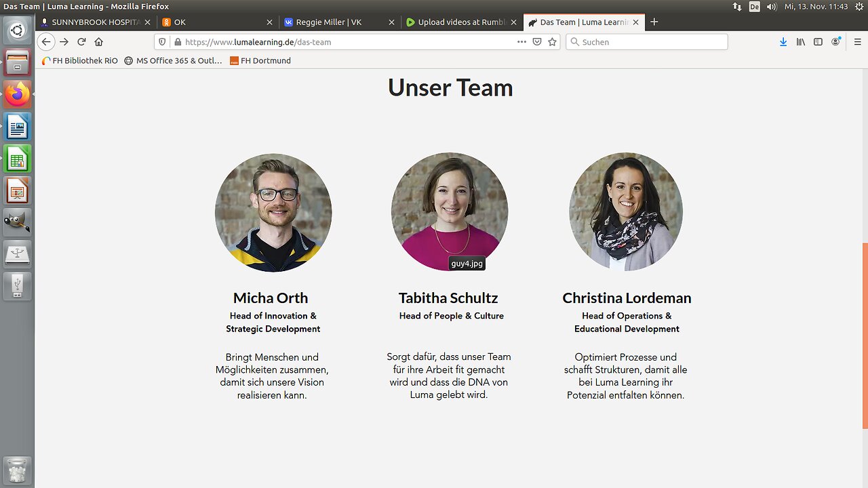Close the OK tab
This screenshot has height=488, width=868.
(x=269, y=22)
